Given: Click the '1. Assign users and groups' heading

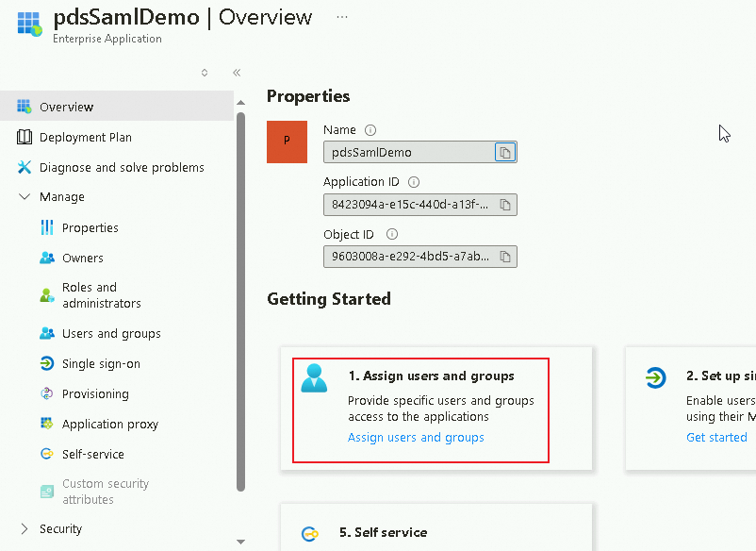Looking at the screenshot, I should pyautogui.click(x=432, y=376).
